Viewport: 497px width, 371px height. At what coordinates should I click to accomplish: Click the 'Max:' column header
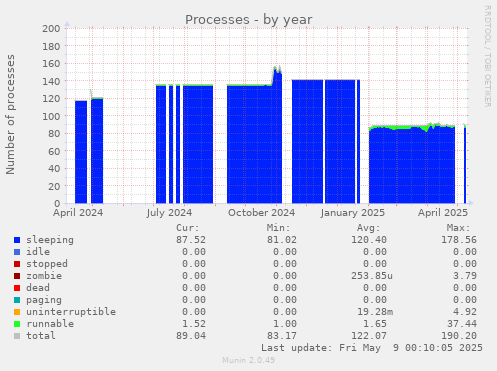tap(459, 228)
